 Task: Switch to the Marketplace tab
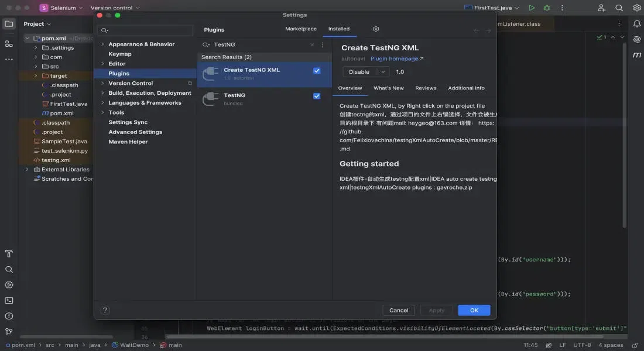(x=301, y=29)
